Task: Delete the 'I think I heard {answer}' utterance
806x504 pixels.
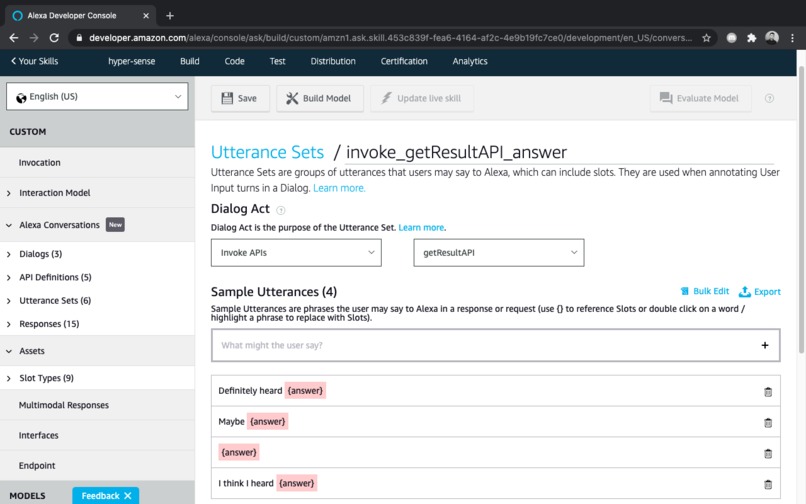Action: pyautogui.click(x=768, y=484)
